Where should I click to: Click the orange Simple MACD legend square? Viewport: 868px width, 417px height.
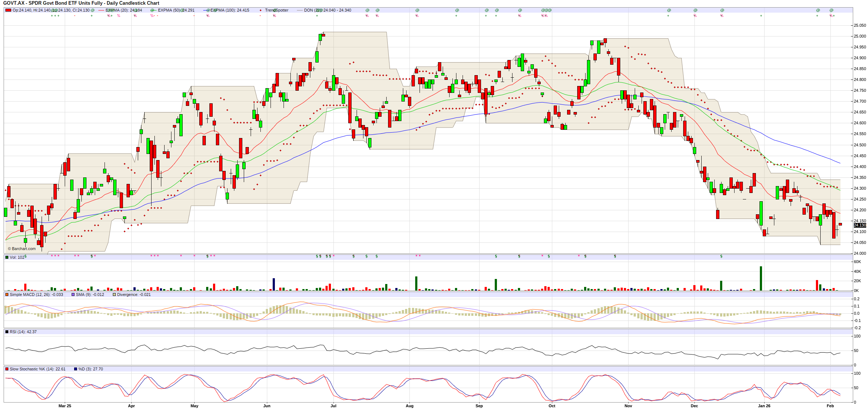point(7,295)
